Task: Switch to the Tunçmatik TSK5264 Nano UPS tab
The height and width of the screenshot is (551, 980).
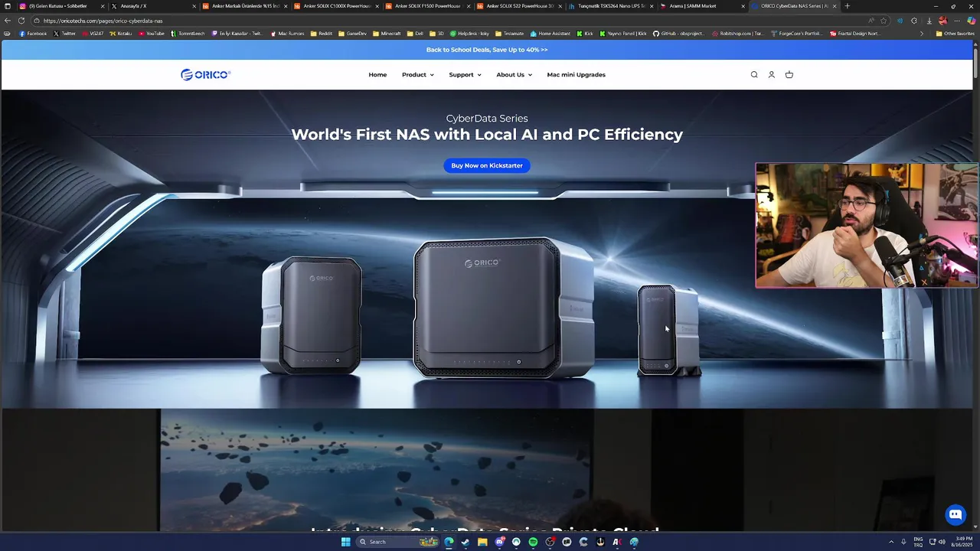Action: coord(610,6)
